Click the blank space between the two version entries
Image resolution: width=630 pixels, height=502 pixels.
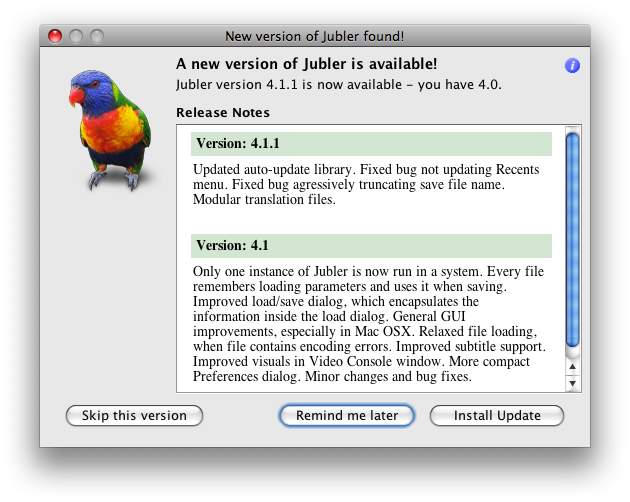371,220
